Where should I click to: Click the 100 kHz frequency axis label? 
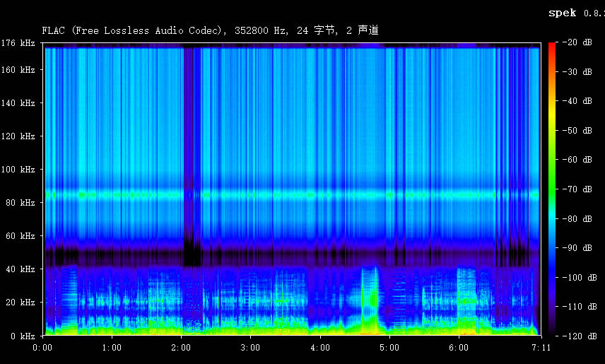(x=19, y=170)
